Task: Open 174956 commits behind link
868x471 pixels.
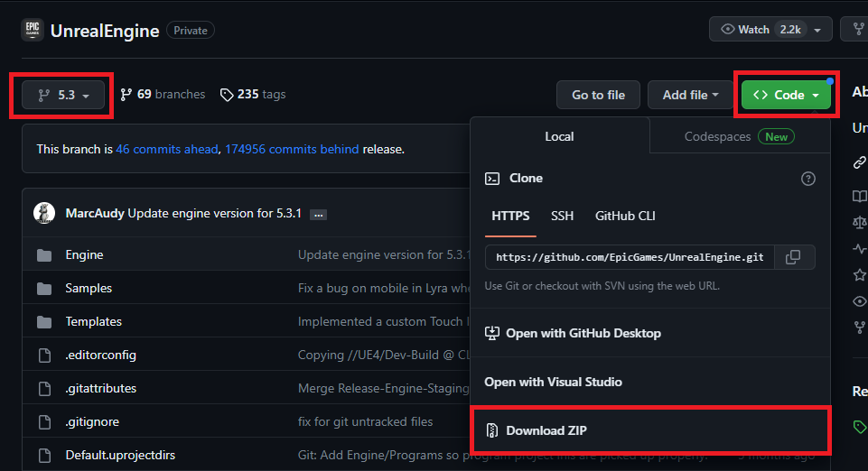Action: pos(292,149)
